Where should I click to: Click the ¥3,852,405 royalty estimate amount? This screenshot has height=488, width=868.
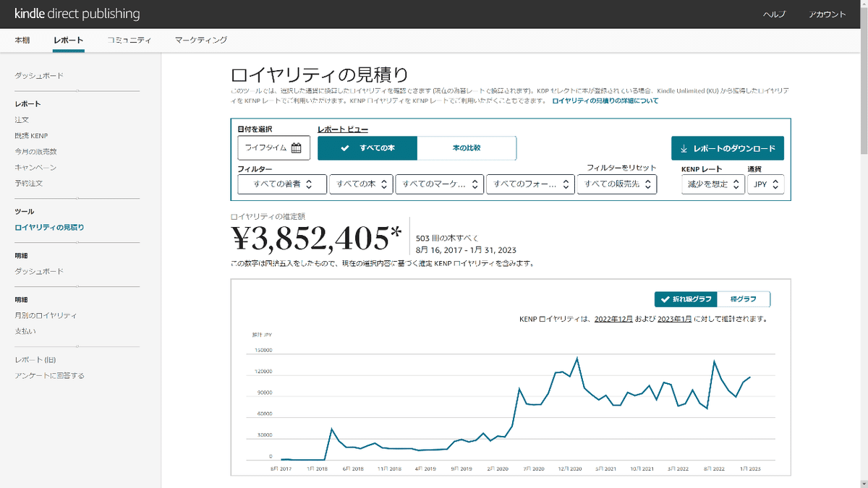click(x=316, y=237)
